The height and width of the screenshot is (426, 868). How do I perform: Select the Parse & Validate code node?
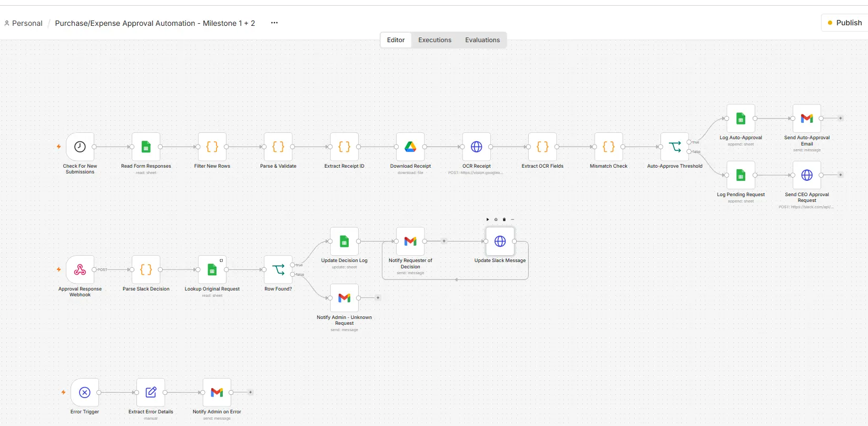278,147
